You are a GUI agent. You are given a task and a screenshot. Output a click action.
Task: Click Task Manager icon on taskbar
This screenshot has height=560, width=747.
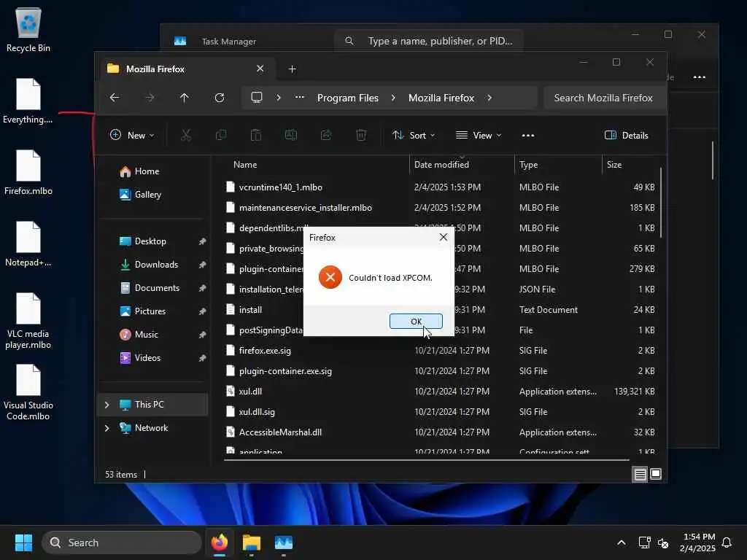point(284,542)
